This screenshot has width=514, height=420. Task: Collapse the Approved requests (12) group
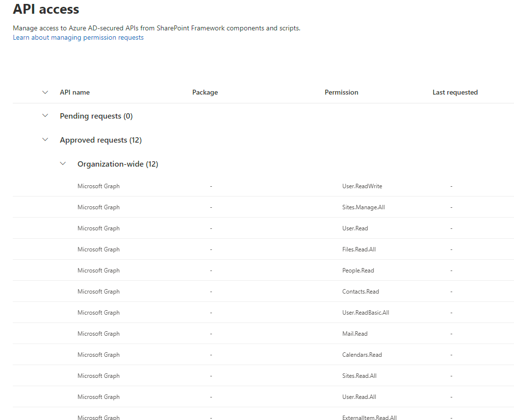(x=45, y=140)
